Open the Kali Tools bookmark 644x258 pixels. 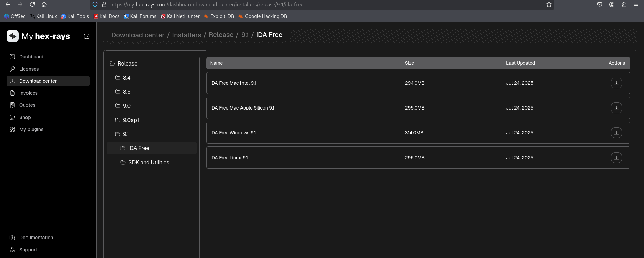pyautogui.click(x=75, y=16)
